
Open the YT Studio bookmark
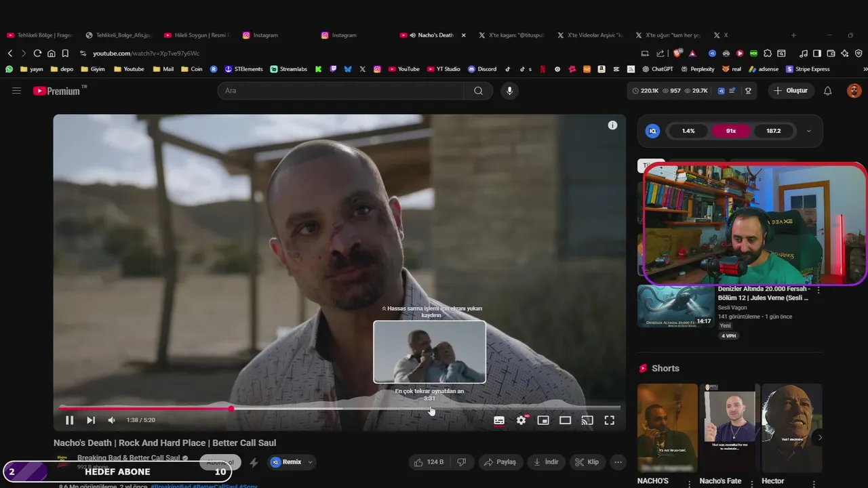coord(443,69)
